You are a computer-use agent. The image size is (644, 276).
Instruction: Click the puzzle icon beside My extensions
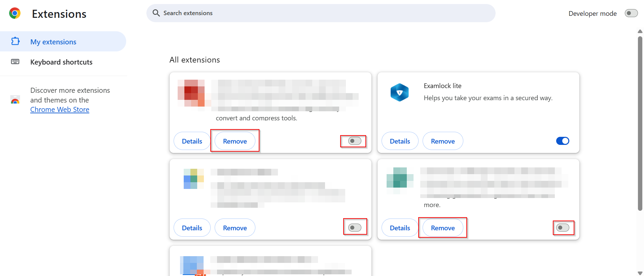(x=15, y=41)
